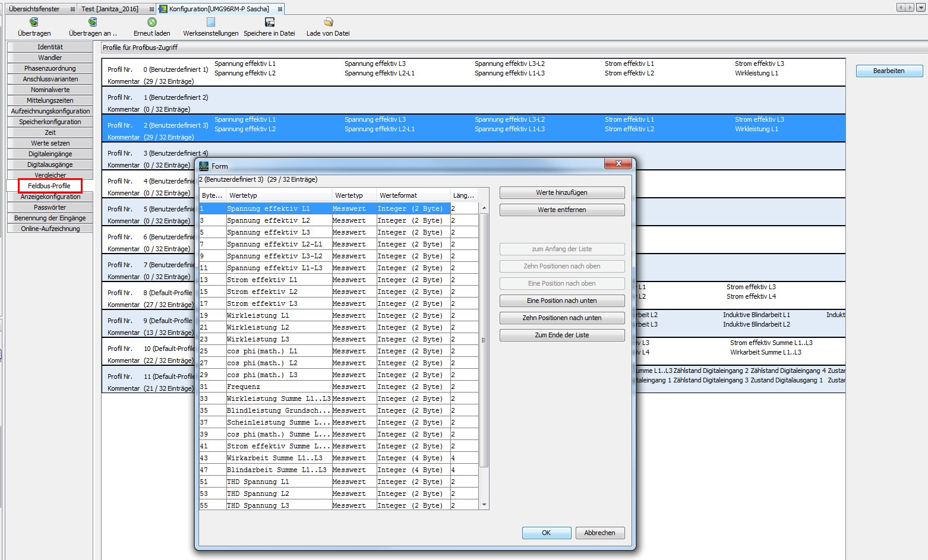
Task: Reload configuration with Erneut laden icon
Action: point(151,23)
